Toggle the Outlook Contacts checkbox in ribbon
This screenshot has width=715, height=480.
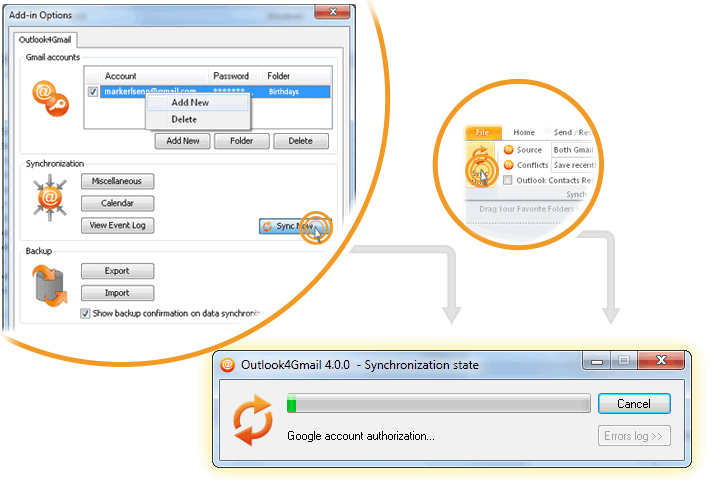(508, 180)
